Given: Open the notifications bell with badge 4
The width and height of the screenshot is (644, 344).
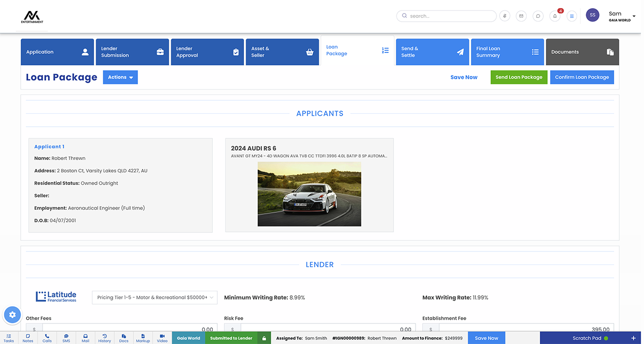Looking at the screenshot, I should pyautogui.click(x=555, y=16).
